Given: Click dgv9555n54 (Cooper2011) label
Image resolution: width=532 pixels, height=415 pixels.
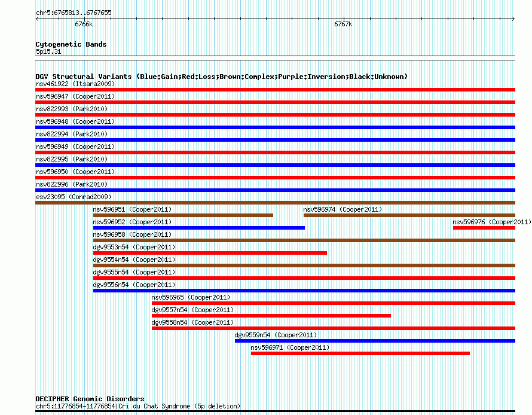Looking at the screenshot, I should tap(134, 272).
